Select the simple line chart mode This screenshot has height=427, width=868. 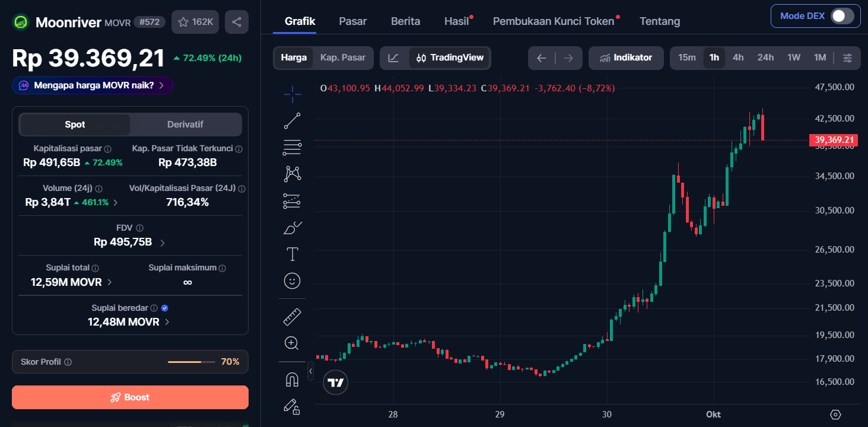393,58
